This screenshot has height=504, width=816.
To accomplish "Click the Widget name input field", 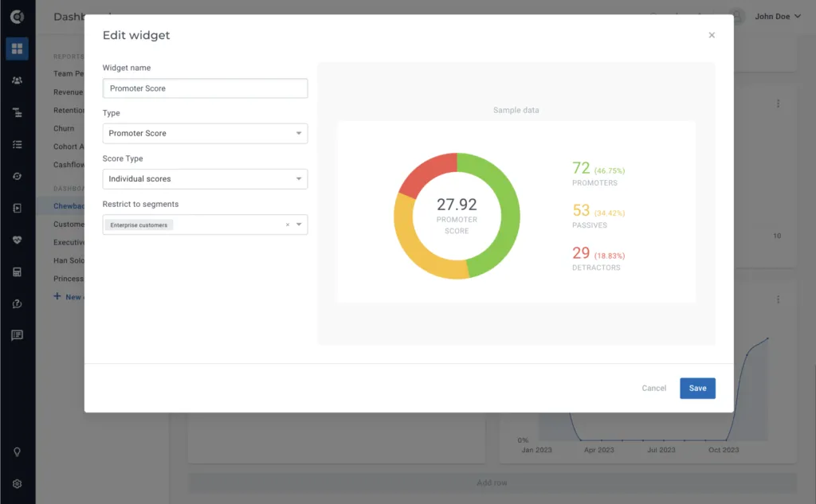I will click(x=205, y=88).
